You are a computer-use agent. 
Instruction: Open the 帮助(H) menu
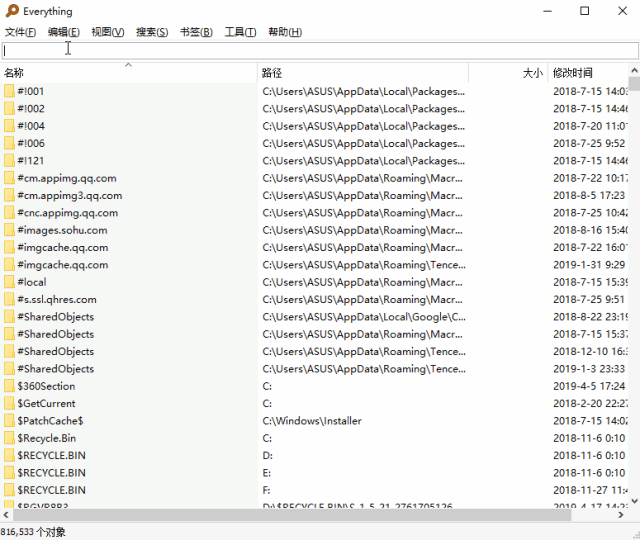pyautogui.click(x=285, y=32)
